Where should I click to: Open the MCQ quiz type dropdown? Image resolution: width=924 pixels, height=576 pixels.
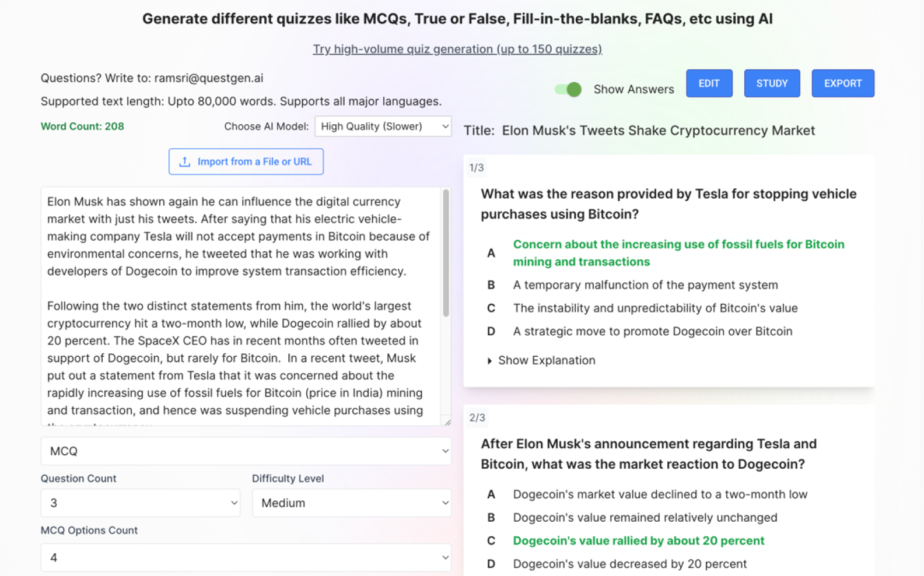246,451
